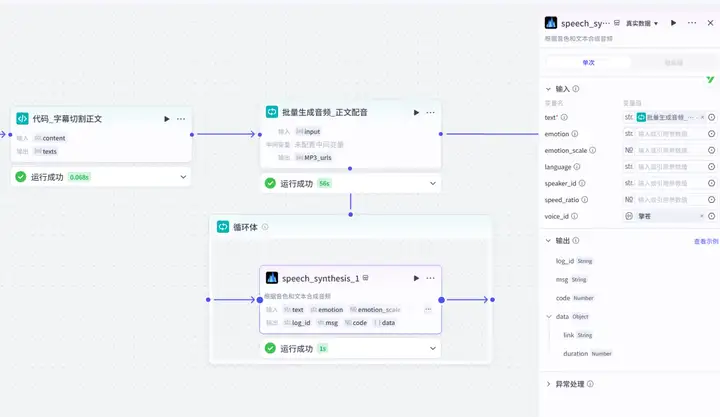Clear the selected voice_id value
The image size is (720, 417).
[x=702, y=216]
